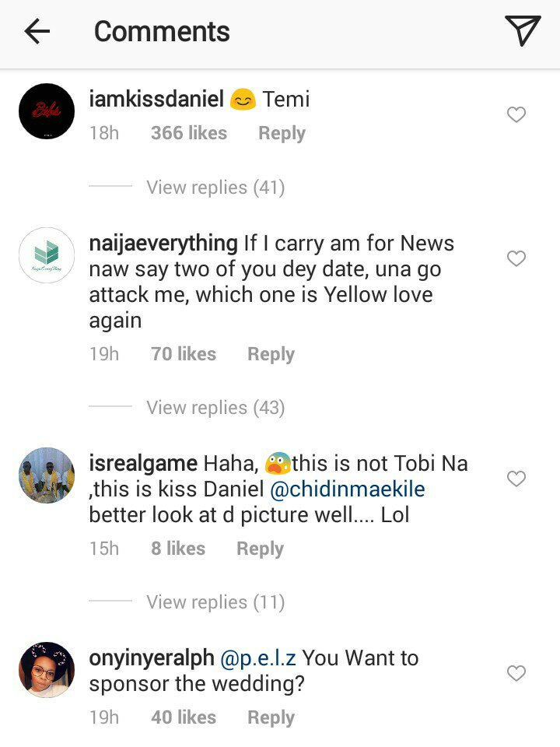560x747 pixels.
Task: Go back using the back arrow
Action: [37, 31]
